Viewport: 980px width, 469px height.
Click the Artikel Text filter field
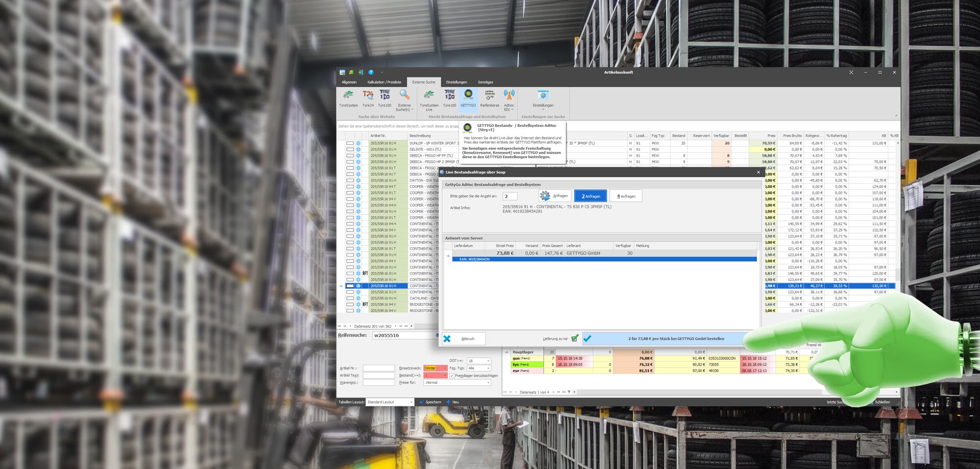[x=378, y=375]
